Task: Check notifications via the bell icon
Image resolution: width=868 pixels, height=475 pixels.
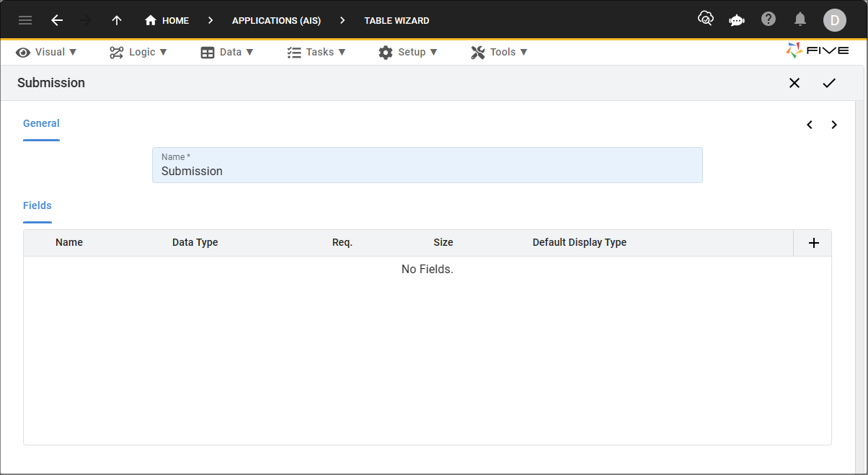Action: click(800, 19)
